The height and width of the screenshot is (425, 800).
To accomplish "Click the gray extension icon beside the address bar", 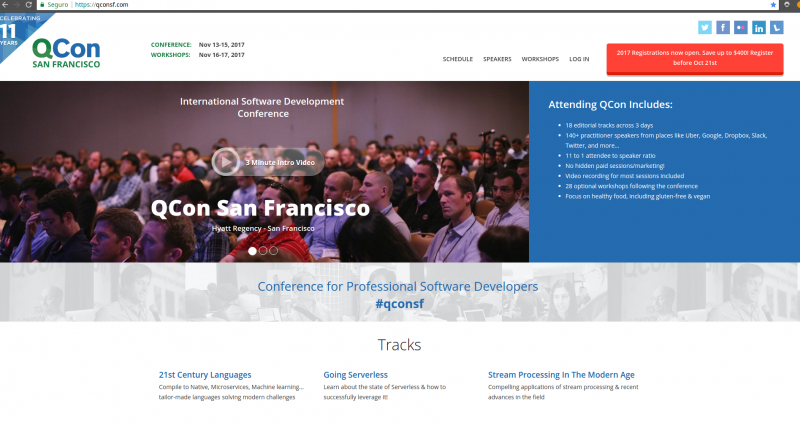I will tap(787, 5).
